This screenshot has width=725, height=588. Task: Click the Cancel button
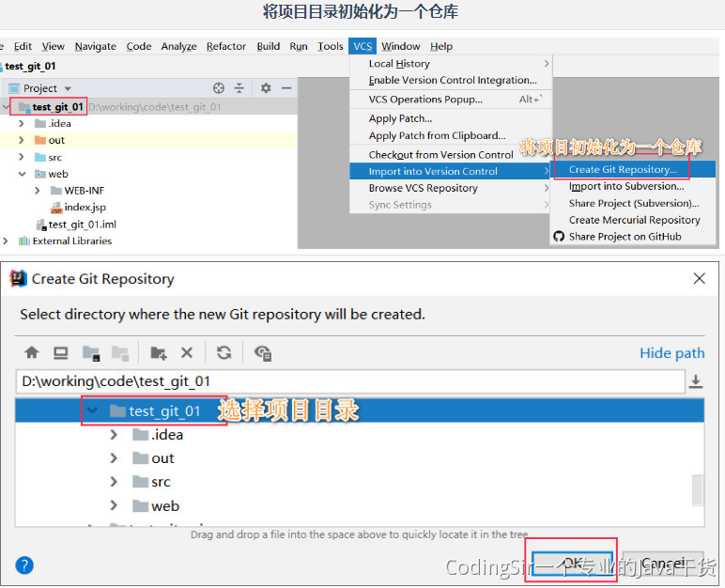click(663, 564)
